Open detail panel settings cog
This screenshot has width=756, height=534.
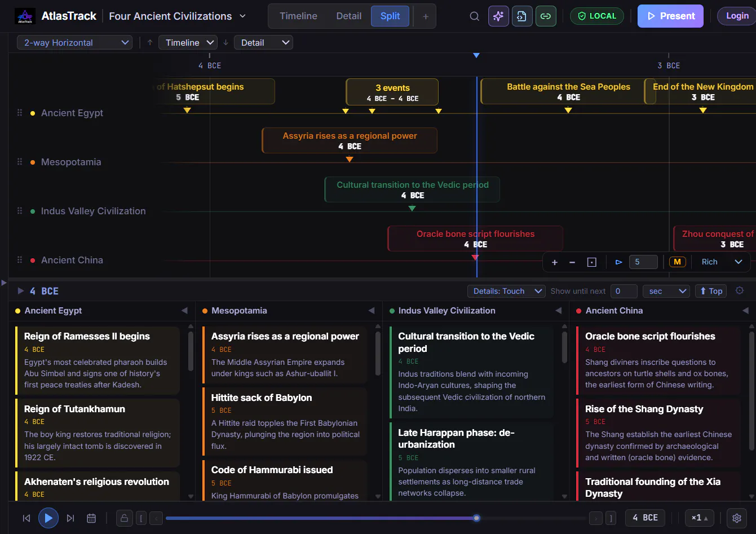point(740,291)
